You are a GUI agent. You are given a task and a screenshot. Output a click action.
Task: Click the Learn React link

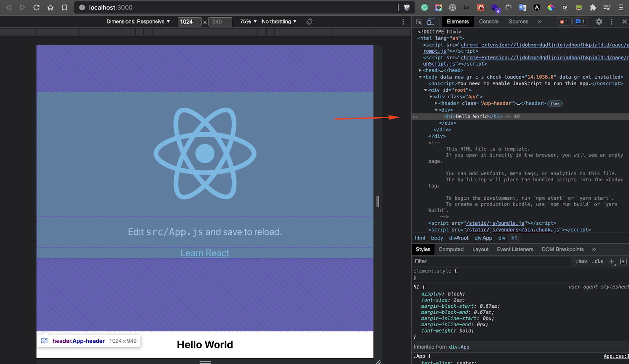click(204, 253)
